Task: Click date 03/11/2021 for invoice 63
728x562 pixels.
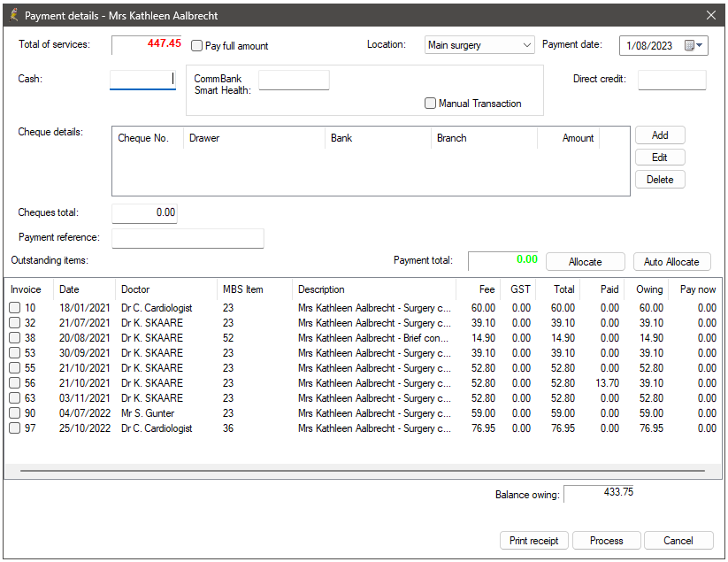Action: [85, 398]
